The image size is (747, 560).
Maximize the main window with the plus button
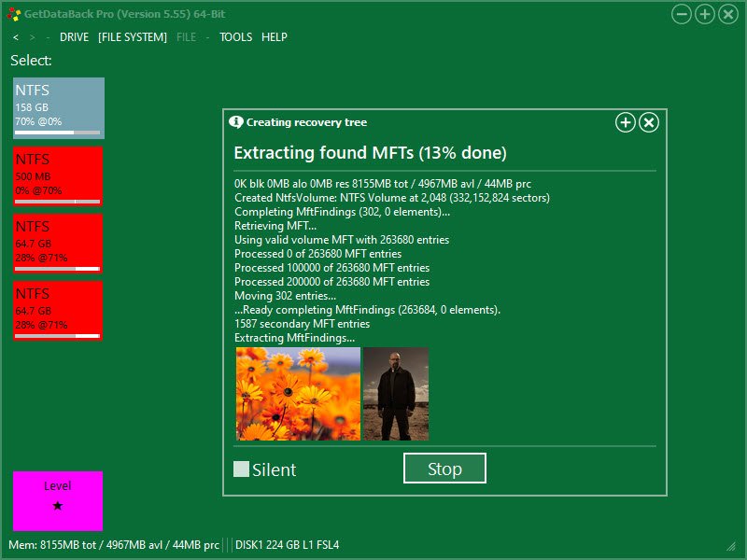click(x=705, y=14)
